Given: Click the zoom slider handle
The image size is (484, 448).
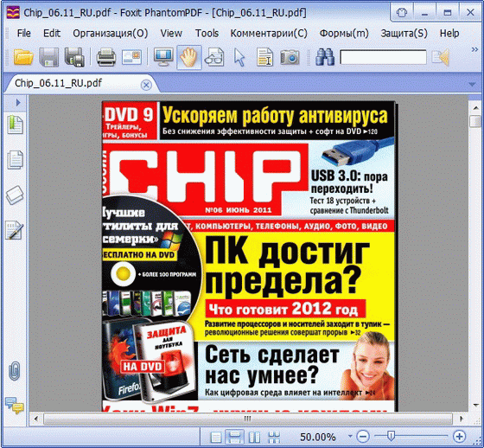Looking at the screenshot, I should click(x=391, y=436).
